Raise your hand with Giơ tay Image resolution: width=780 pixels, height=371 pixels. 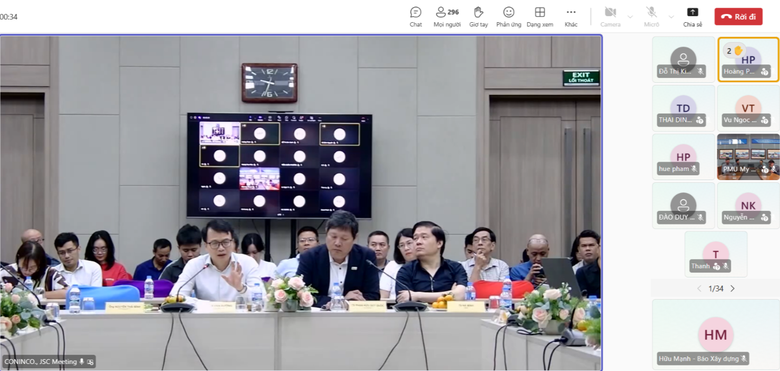coord(478,16)
